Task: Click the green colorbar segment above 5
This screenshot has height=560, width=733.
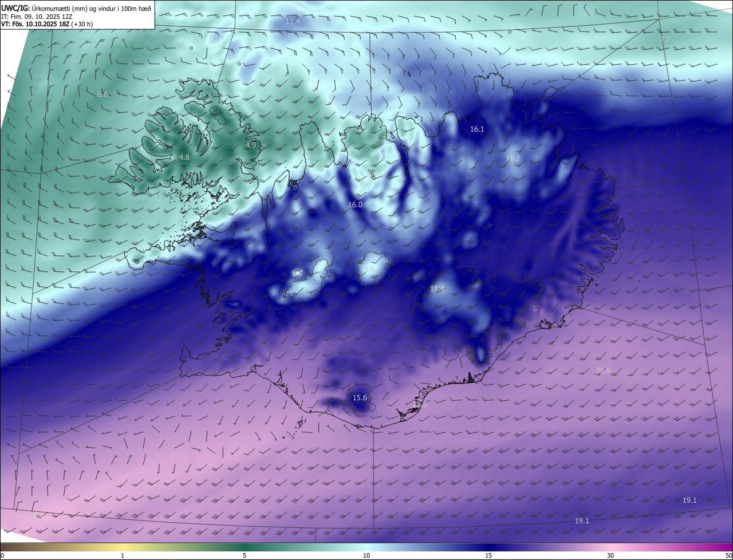Action: [x=245, y=547]
